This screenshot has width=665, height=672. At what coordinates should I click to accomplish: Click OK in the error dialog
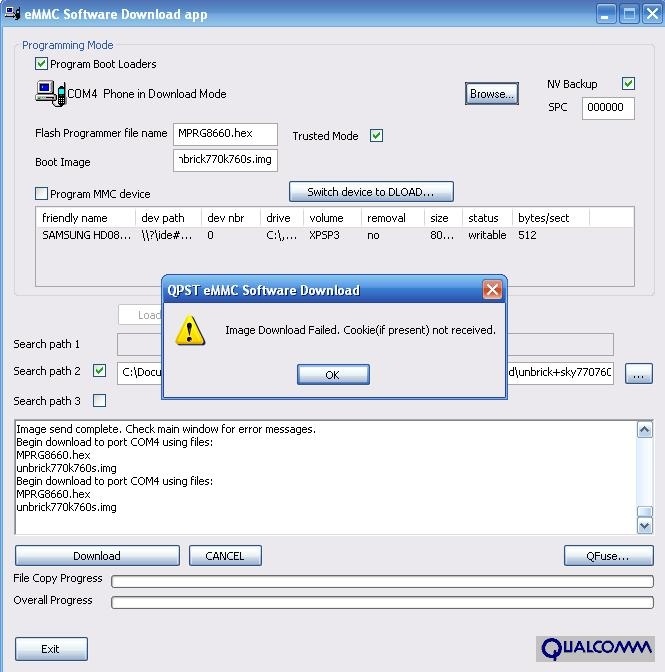point(333,375)
